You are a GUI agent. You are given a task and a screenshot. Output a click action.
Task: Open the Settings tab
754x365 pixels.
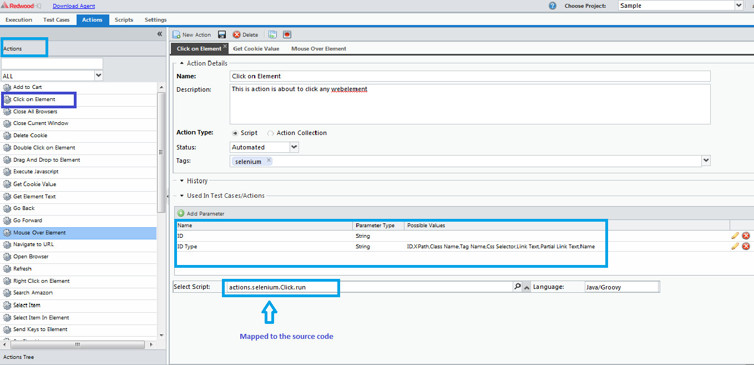click(x=155, y=20)
